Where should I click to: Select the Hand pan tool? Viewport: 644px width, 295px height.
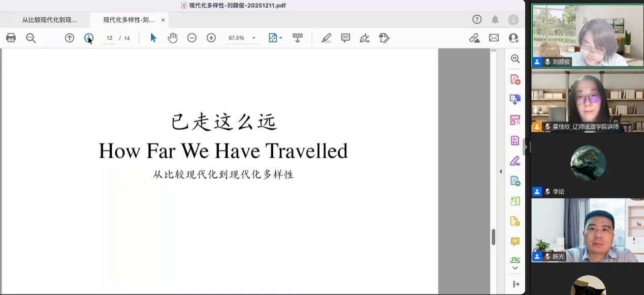[x=173, y=38]
